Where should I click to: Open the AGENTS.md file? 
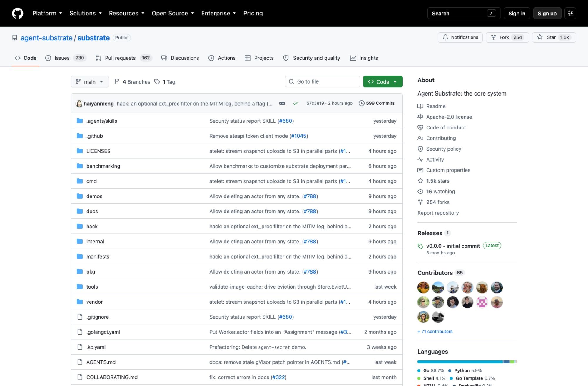[x=101, y=362]
